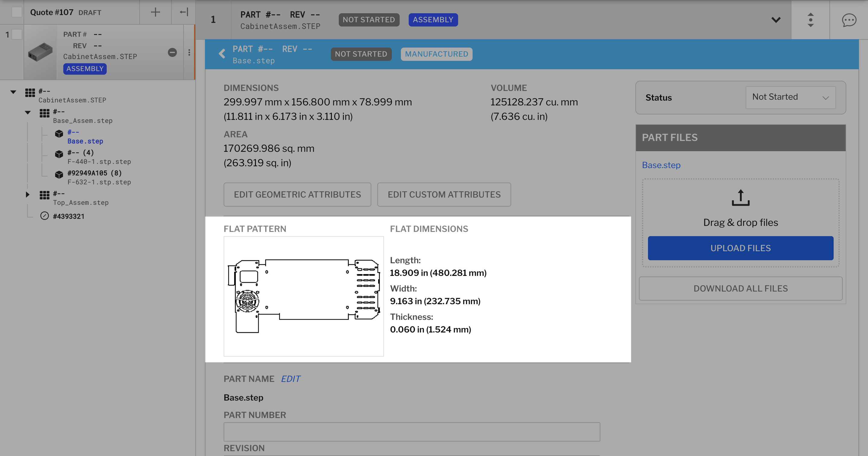Image resolution: width=868 pixels, height=456 pixels.
Task: Go back using the left chevron by Base.step
Action: coord(222,54)
